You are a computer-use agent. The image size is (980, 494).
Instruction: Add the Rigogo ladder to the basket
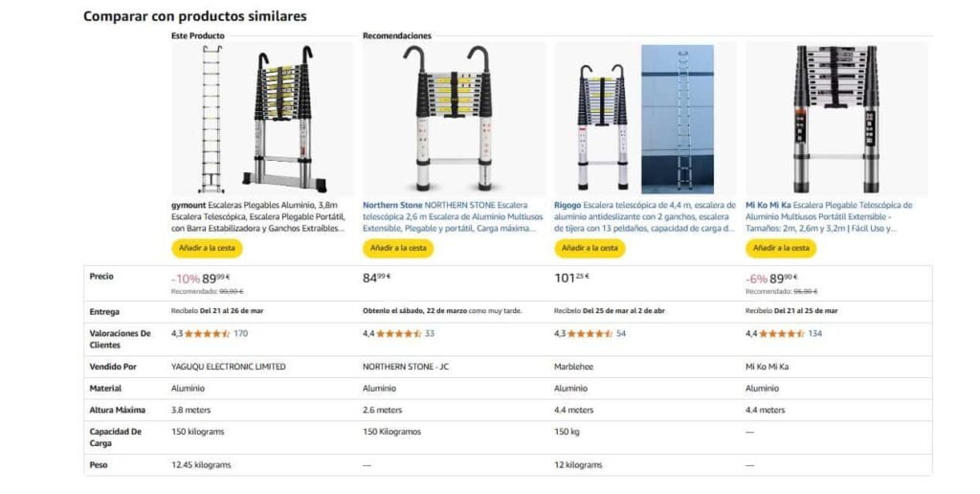[x=590, y=248]
